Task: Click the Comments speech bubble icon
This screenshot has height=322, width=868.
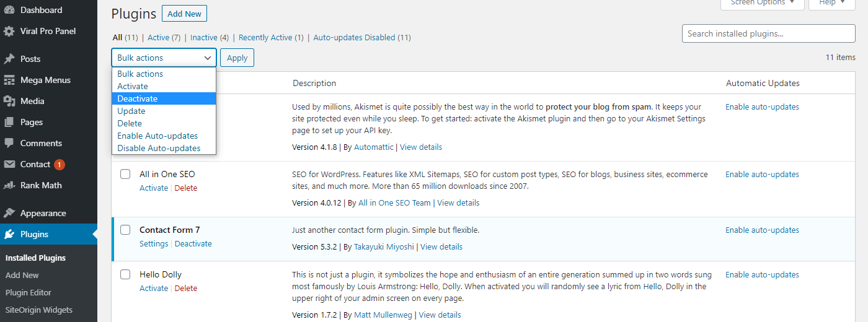Action: tap(9, 143)
